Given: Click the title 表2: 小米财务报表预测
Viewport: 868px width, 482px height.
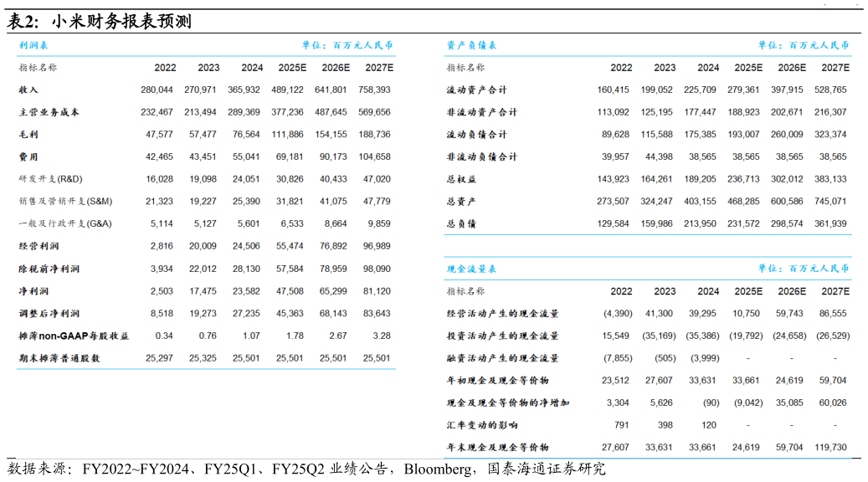Looking at the screenshot, I should (99, 22).
